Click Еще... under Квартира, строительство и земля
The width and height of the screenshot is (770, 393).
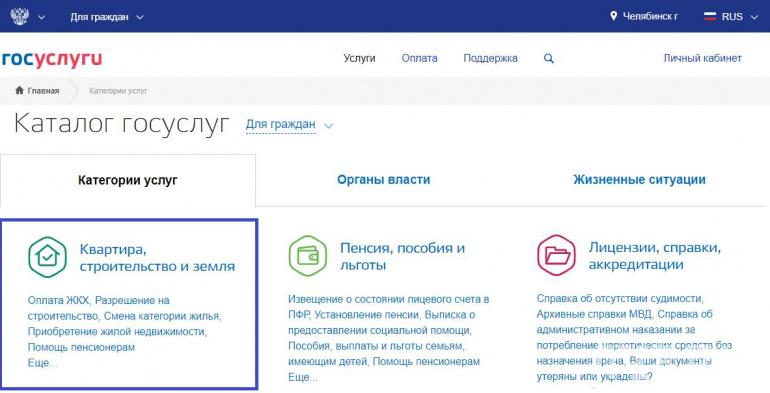tap(42, 363)
